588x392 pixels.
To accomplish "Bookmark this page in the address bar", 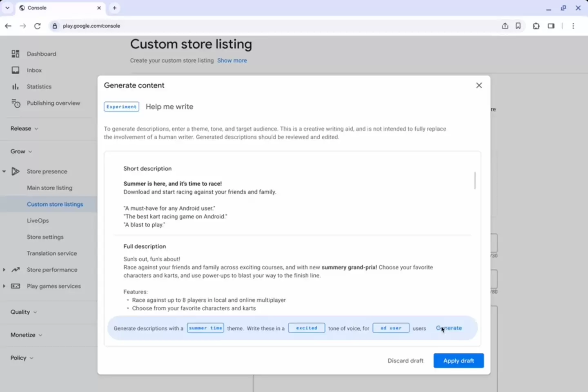I will pos(518,26).
